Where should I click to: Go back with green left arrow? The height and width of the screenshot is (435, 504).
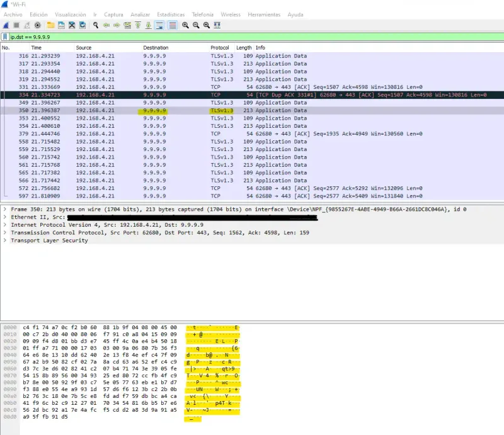point(106,25)
